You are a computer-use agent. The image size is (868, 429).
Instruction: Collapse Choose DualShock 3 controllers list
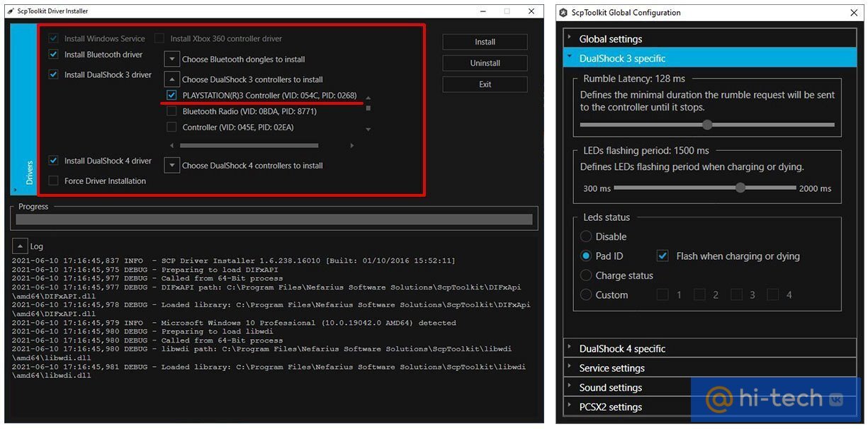[x=171, y=79]
